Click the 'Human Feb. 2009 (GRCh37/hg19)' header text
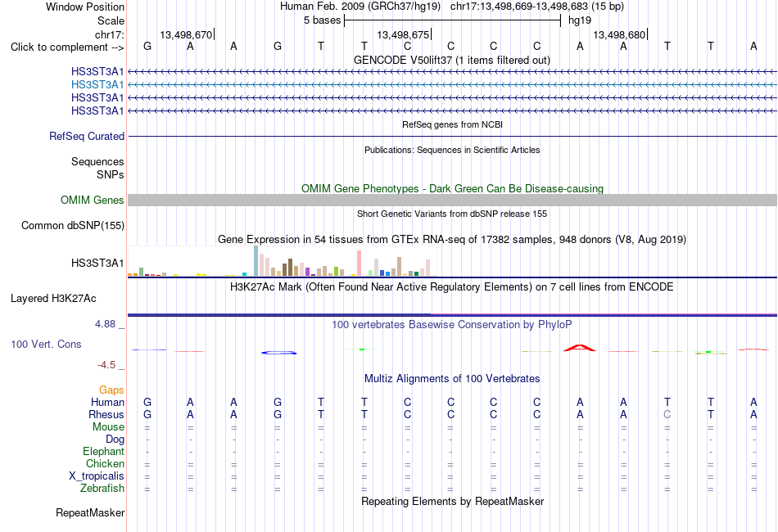Screen dimensions: 778x532 tap(360, 7)
